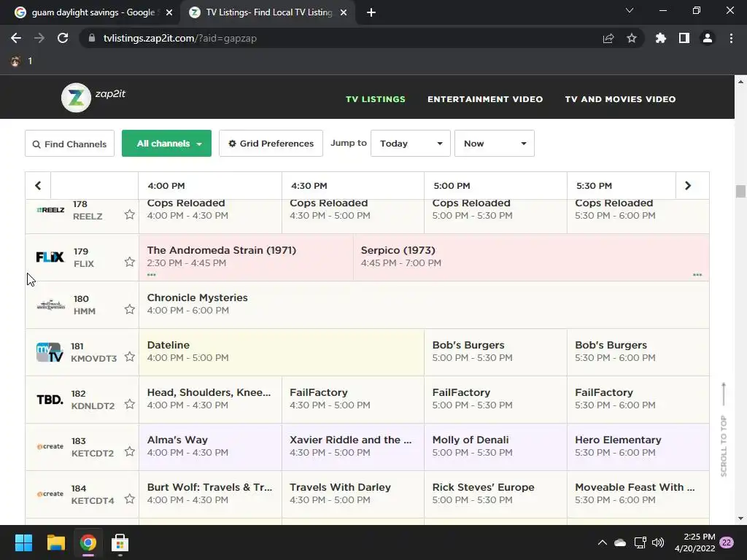The width and height of the screenshot is (747, 560).
Task: Go back with the browser back arrow
Action: coord(16,38)
